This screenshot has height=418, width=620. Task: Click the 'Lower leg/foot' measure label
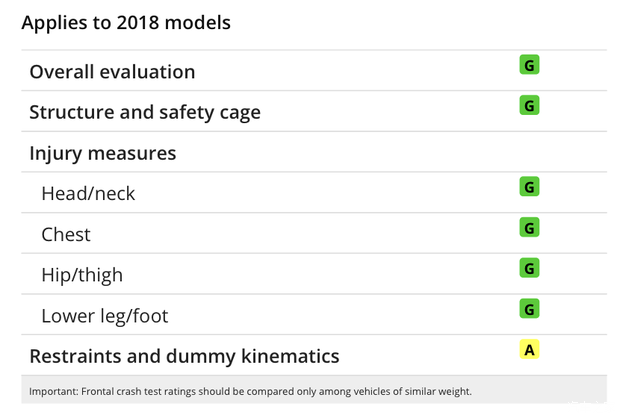[104, 316]
